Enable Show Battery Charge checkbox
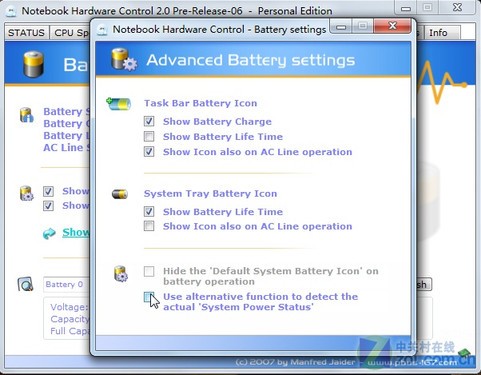The width and height of the screenshot is (481, 375). [149, 121]
